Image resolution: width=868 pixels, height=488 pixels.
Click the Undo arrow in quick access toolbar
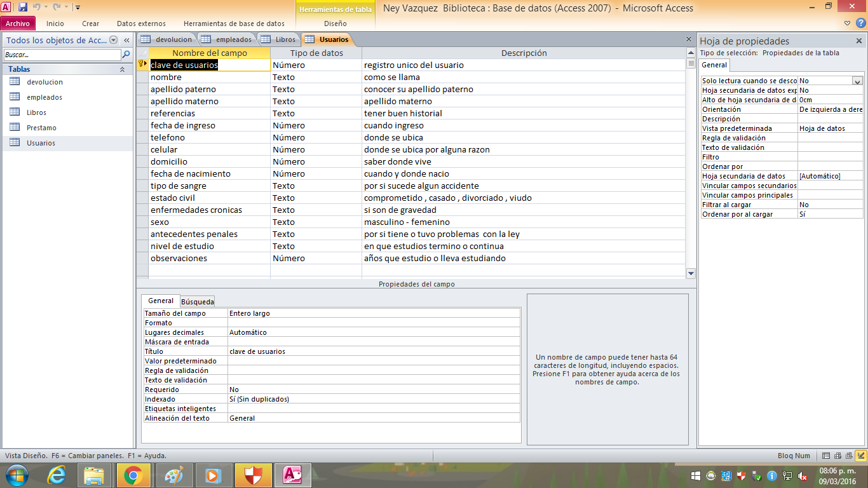37,8
